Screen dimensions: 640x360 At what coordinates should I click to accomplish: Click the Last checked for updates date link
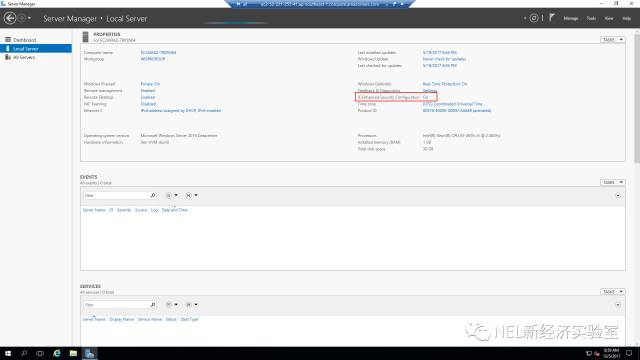[x=440, y=66]
